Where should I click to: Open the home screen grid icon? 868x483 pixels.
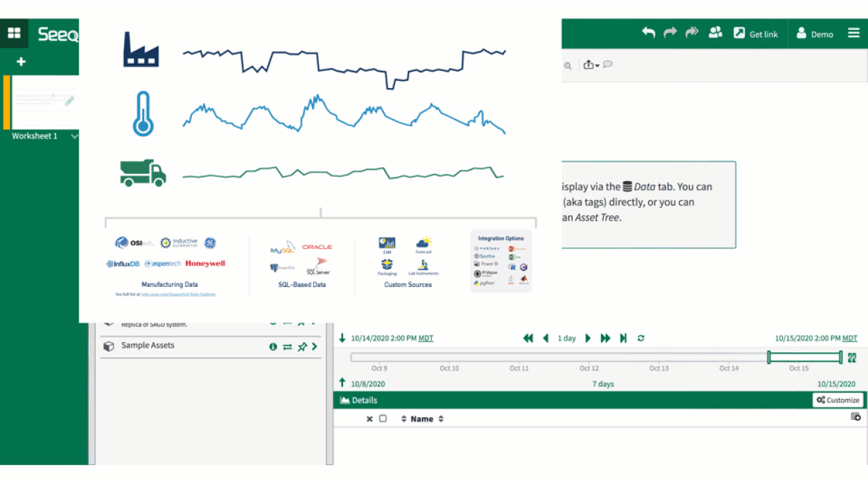pyautogui.click(x=14, y=34)
